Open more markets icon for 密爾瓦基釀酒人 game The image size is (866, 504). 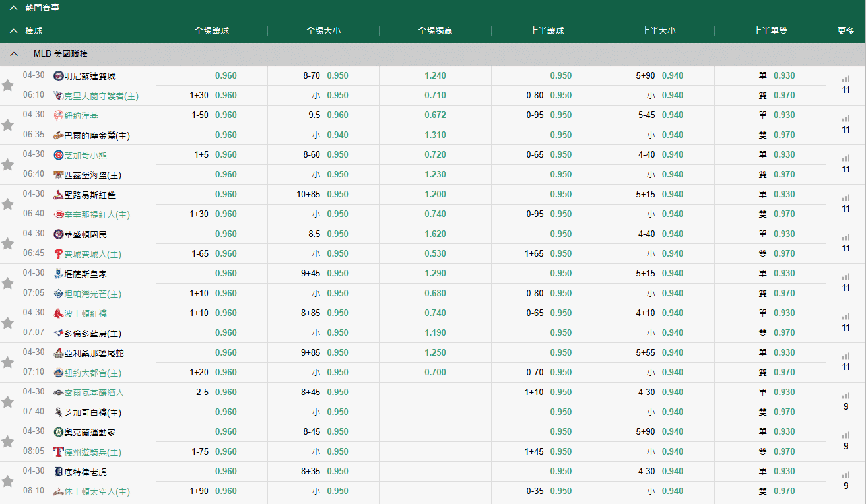pyautogui.click(x=846, y=396)
